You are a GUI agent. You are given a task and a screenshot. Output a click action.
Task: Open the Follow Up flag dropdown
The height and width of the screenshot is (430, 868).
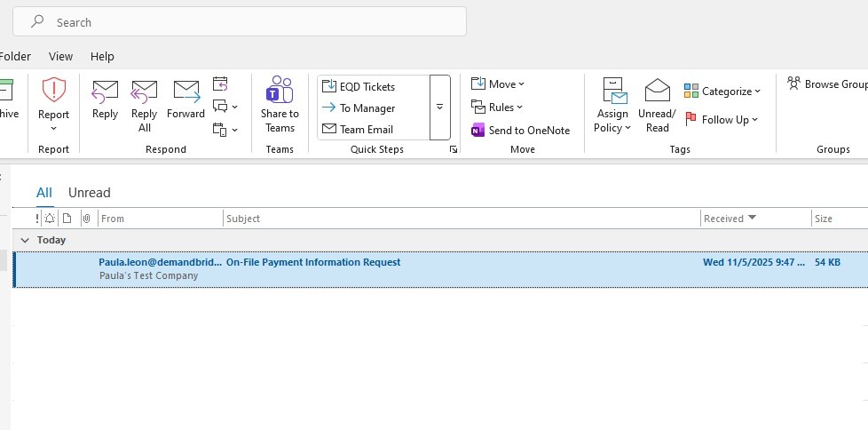(722, 120)
